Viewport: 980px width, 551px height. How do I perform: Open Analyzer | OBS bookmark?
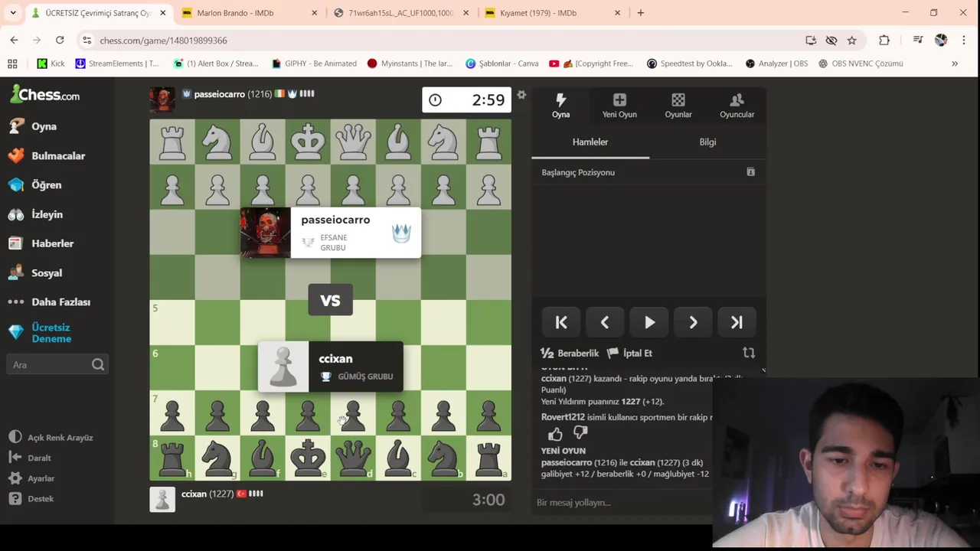coord(776,64)
